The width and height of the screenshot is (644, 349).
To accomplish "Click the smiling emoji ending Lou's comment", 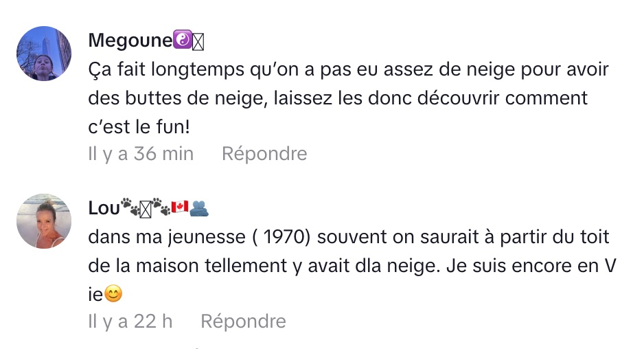I will 113,295.
